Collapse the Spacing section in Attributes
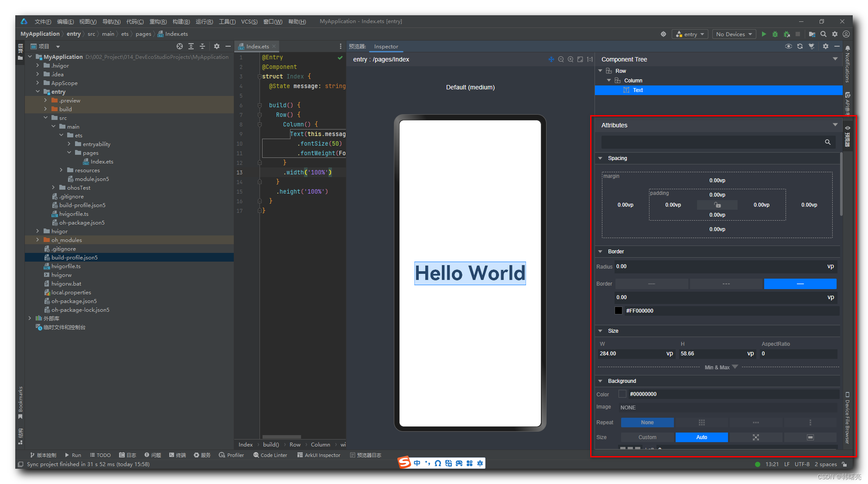Viewport: 868px width, 484px height. (601, 158)
